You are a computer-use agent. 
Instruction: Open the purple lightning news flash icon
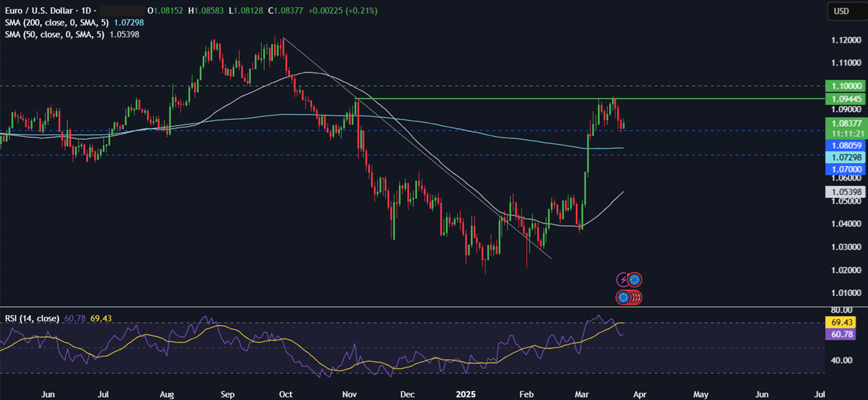pyautogui.click(x=623, y=279)
